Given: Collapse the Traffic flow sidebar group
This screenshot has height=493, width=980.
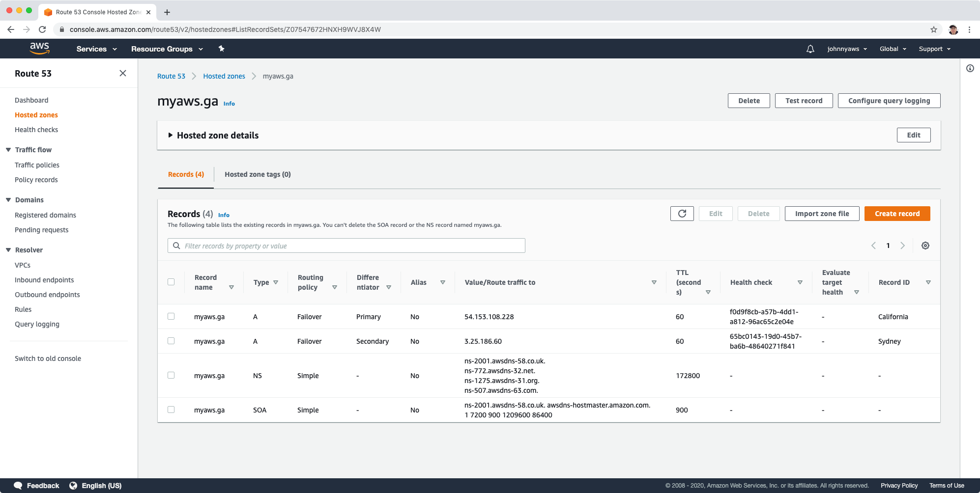Looking at the screenshot, I should (8, 150).
